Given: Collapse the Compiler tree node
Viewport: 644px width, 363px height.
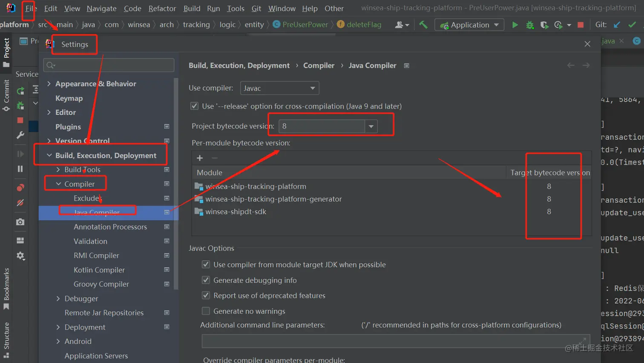Looking at the screenshot, I should 58,184.
